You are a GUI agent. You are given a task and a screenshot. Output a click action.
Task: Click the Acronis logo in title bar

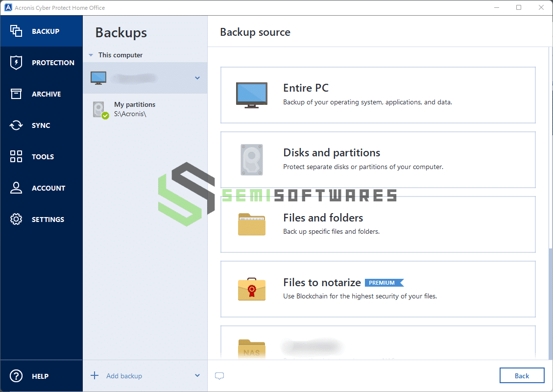8,7
